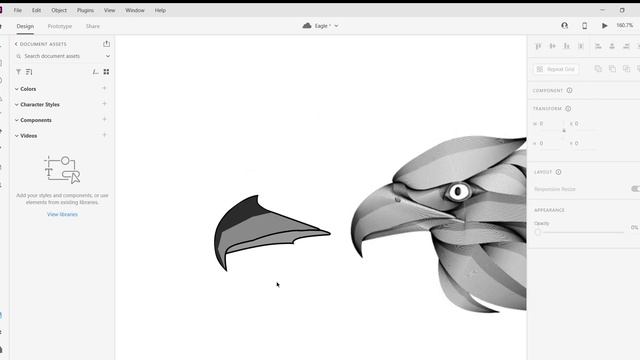Open the Object menu
Viewport: 640px width, 360px height.
59,10
